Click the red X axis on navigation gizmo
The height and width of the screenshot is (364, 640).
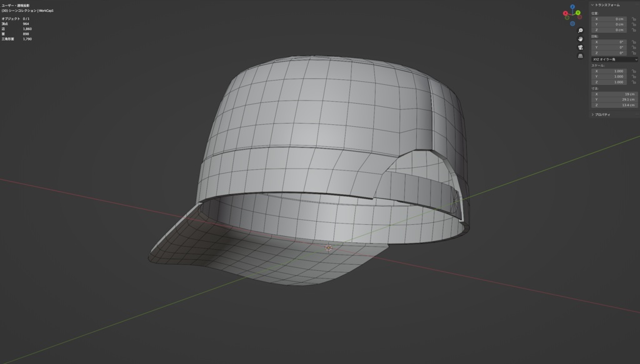565,14
